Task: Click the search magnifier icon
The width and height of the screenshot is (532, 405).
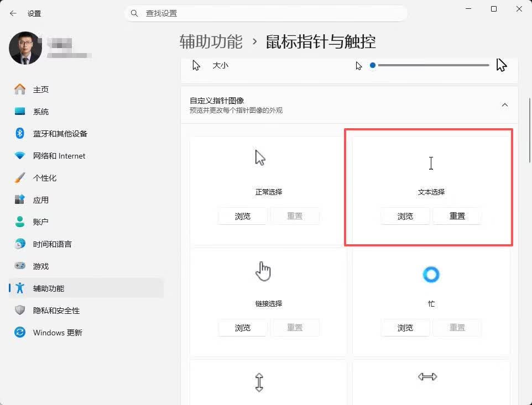Action: (x=134, y=13)
